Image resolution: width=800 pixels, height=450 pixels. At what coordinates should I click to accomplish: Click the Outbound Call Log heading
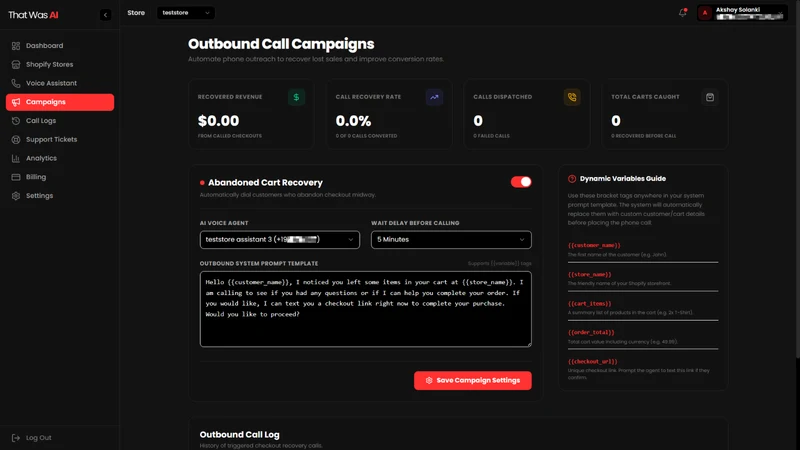[239, 435]
